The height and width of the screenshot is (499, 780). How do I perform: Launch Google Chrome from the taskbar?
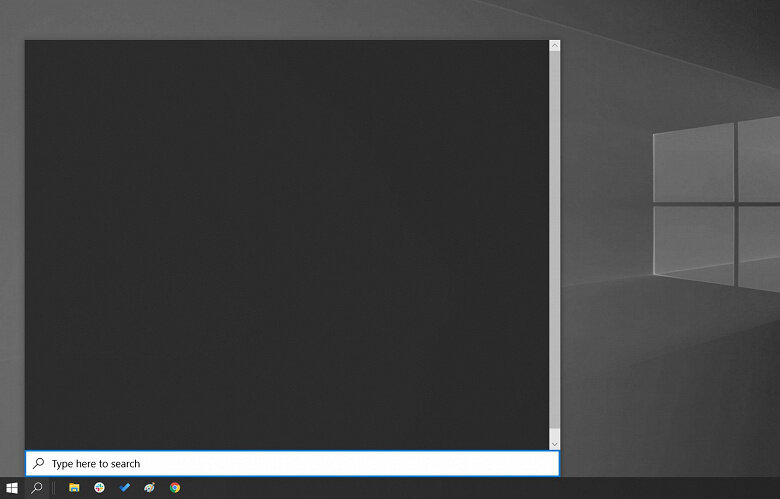(x=175, y=488)
